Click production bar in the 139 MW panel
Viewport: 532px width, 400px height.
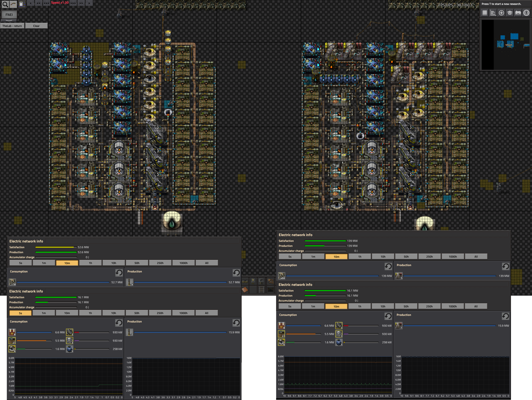325,246
